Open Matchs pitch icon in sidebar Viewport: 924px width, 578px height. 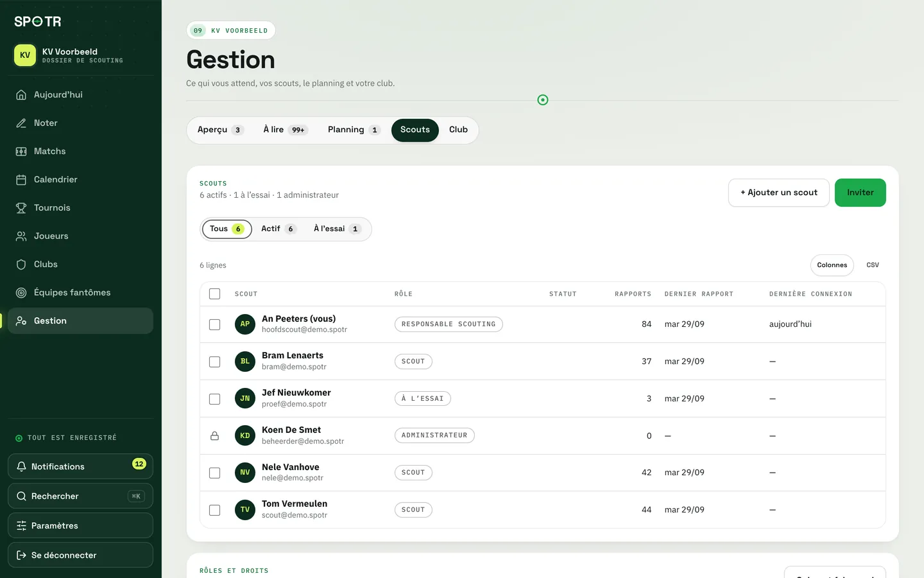coord(21,151)
